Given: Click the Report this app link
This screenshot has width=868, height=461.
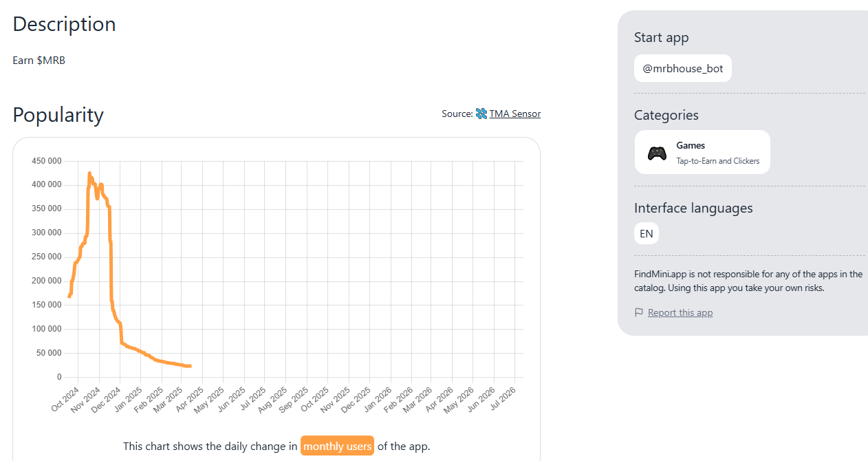Looking at the screenshot, I should pos(680,312).
